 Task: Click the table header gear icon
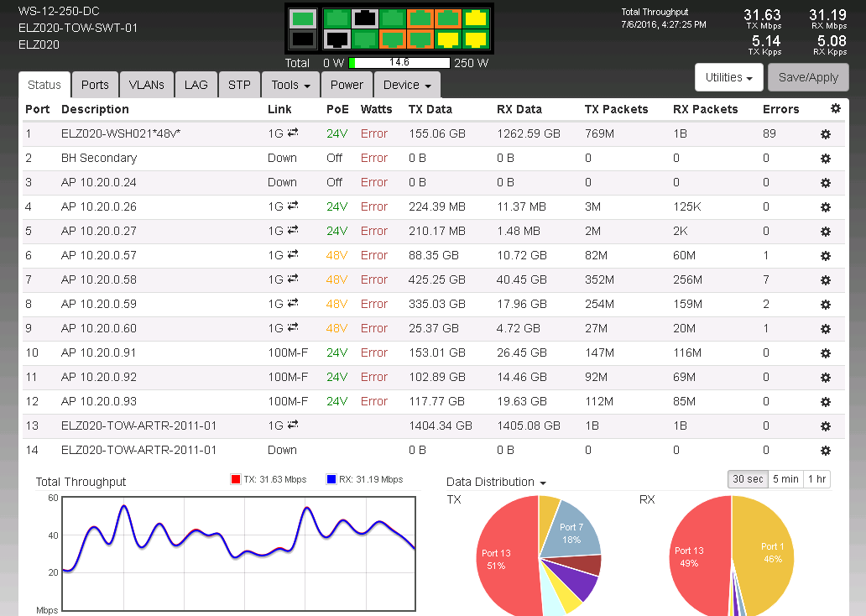coord(835,108)
